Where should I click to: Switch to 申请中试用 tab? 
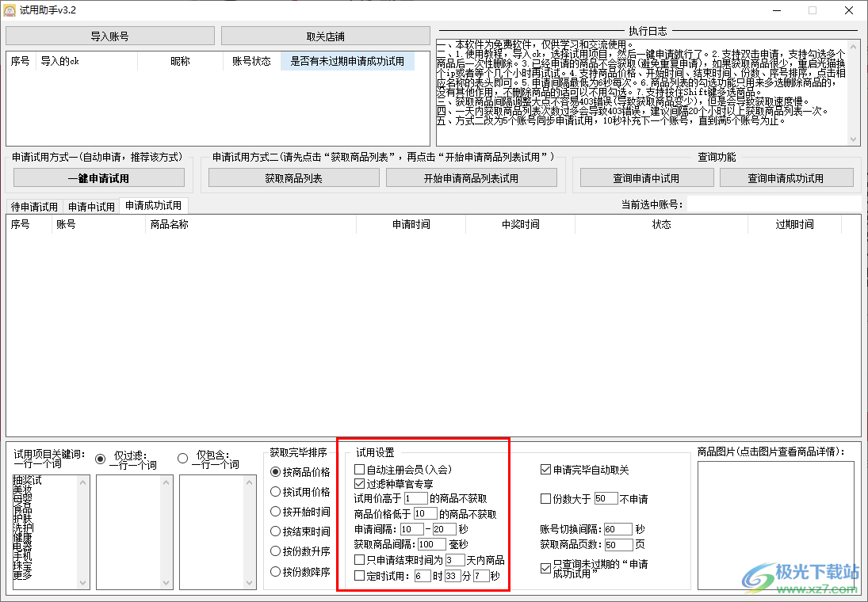click(x=91, y=207)
